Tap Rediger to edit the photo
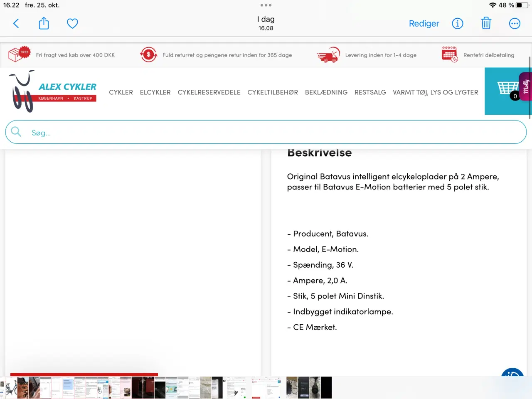This screenshot has height=399, width=532. pos(424,24)
